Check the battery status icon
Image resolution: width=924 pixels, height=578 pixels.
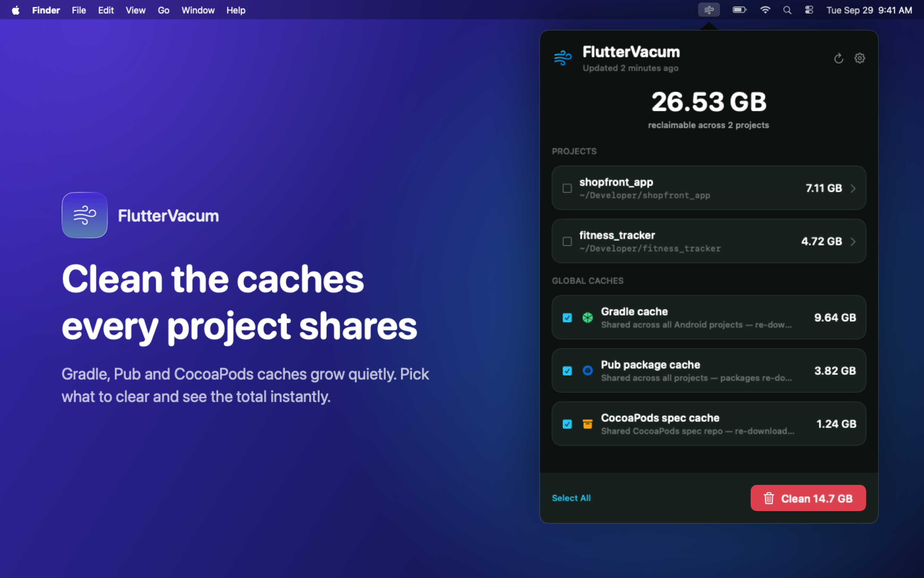[x=739, y=10]
